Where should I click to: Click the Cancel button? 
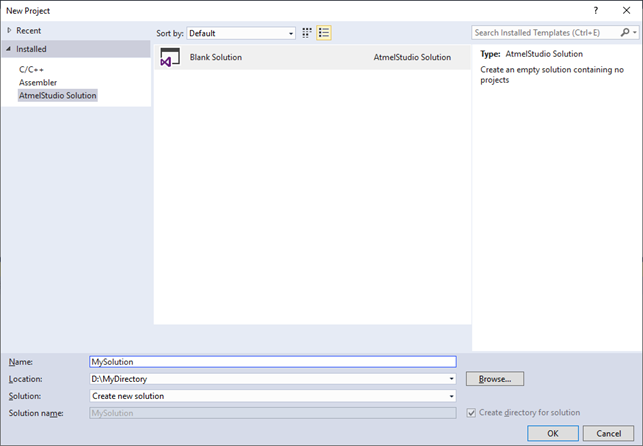(x=609, y=433)
